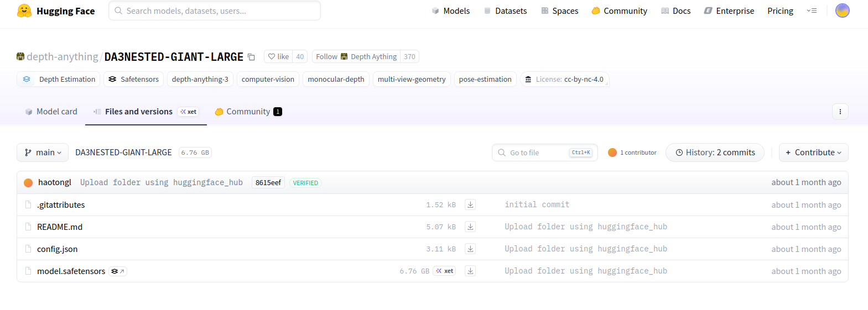Image resolution: width=868 pixels, height=310 pixels.
Task: Click the xet badge on Files tab
Action: point(189,112)
